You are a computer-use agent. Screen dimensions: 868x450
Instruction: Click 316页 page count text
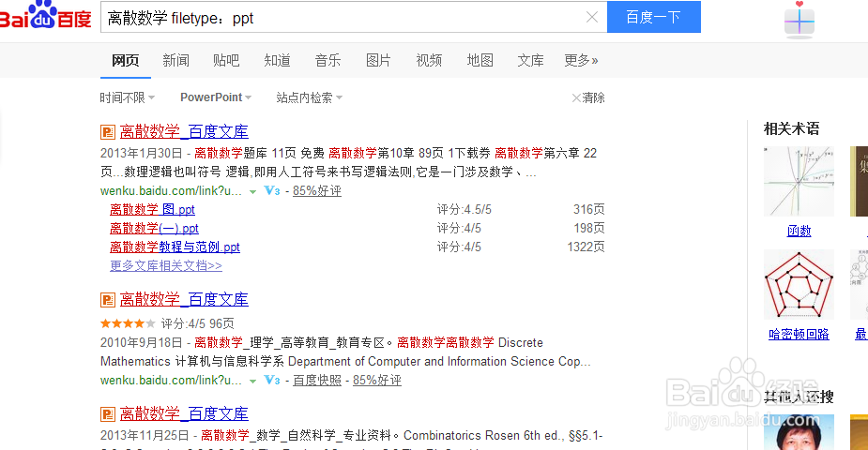[589, 209]
